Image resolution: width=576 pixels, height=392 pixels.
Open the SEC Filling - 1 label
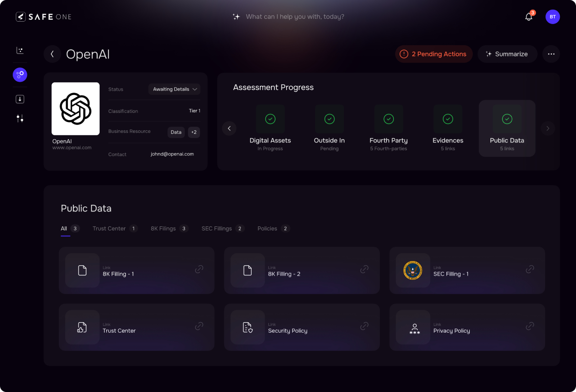click(451, 274)
